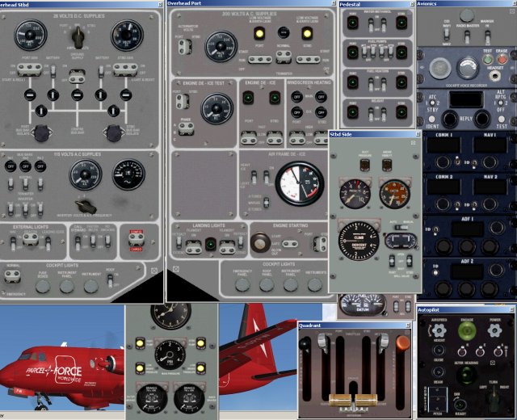
Task: Flip the Port Gen switch on 28 Volts panel
Action: point(29,69)
